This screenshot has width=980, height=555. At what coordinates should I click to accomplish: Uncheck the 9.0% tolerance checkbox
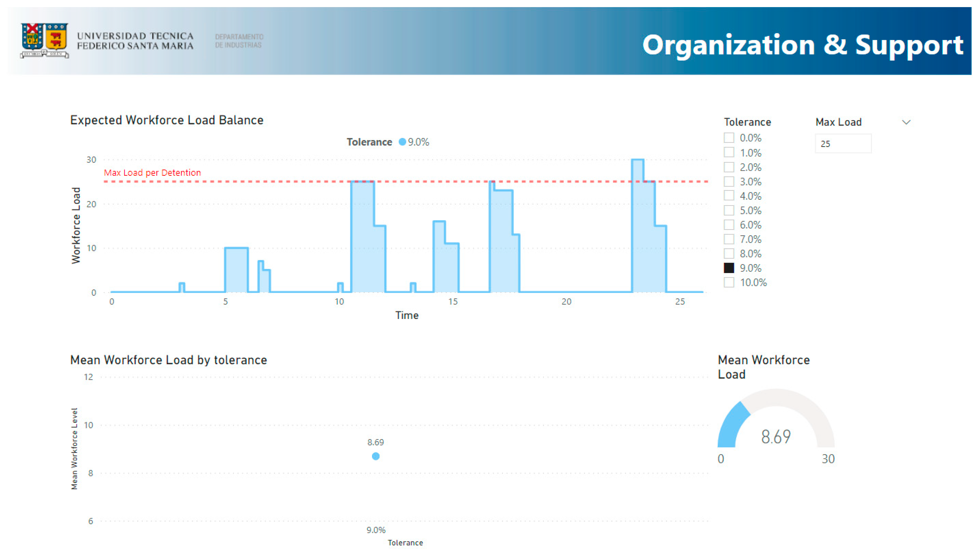coord(729,268)
